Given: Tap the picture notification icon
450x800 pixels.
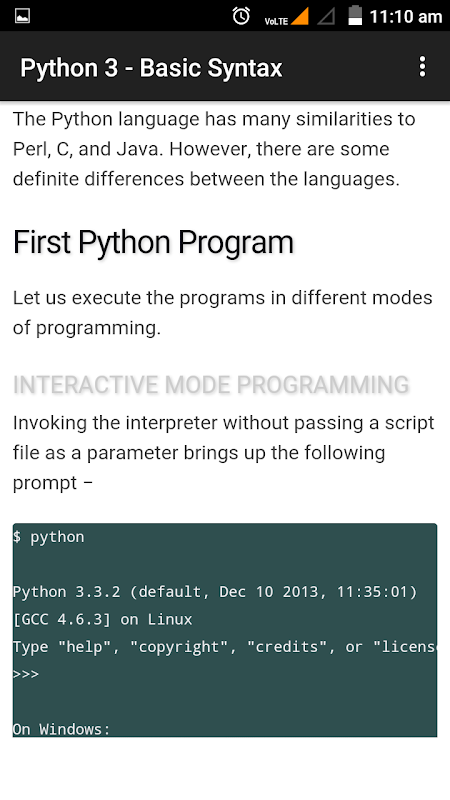Looking at the screenshot, I should [x=22, y=16].
